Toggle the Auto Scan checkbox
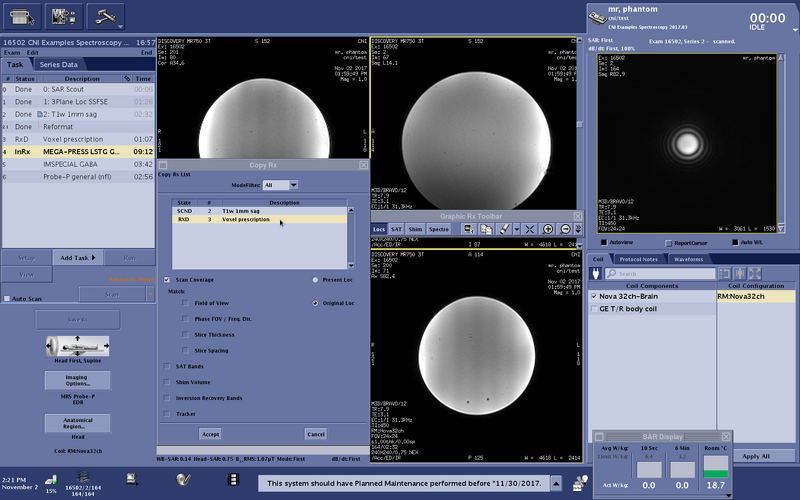 point(7,298)
